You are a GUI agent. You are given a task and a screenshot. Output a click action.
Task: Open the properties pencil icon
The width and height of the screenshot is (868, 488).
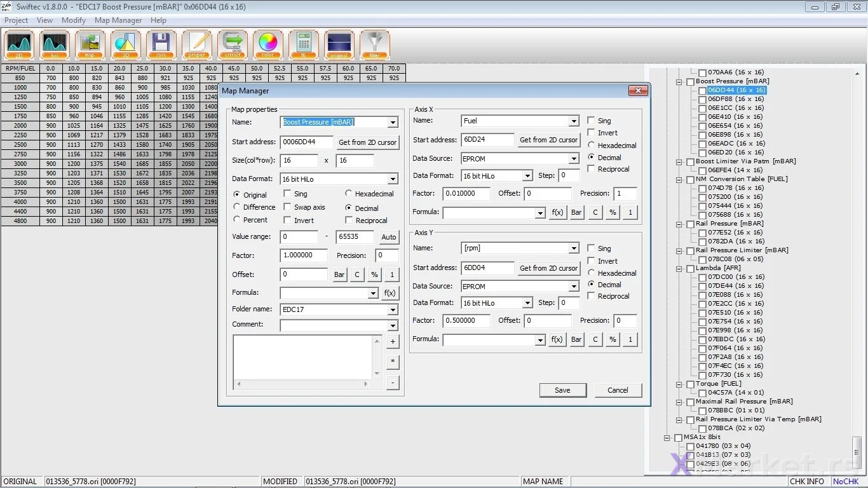tap(197, 45)
